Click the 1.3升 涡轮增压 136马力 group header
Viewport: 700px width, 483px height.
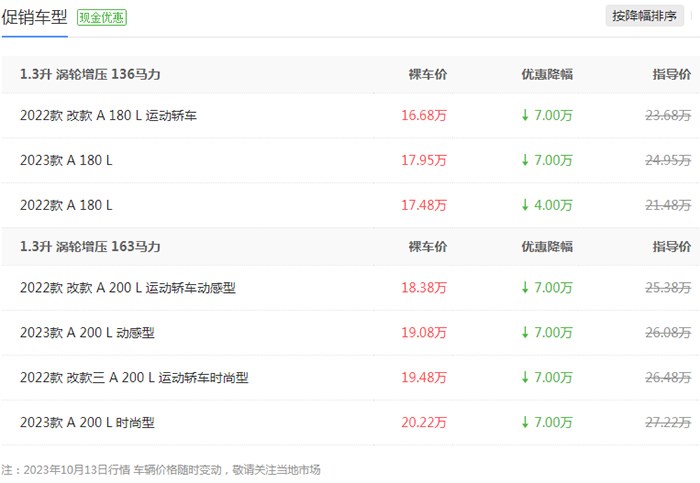[90, 74]
